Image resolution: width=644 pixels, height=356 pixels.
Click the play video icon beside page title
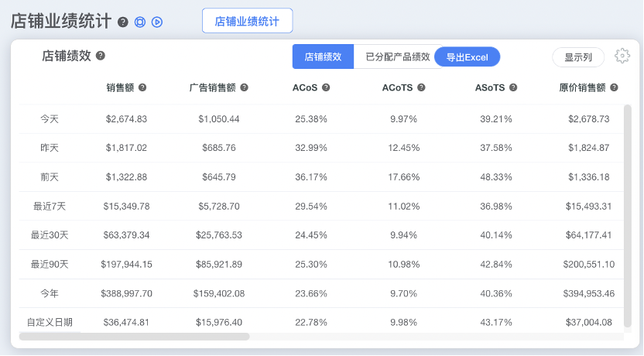tap(157, 22)
